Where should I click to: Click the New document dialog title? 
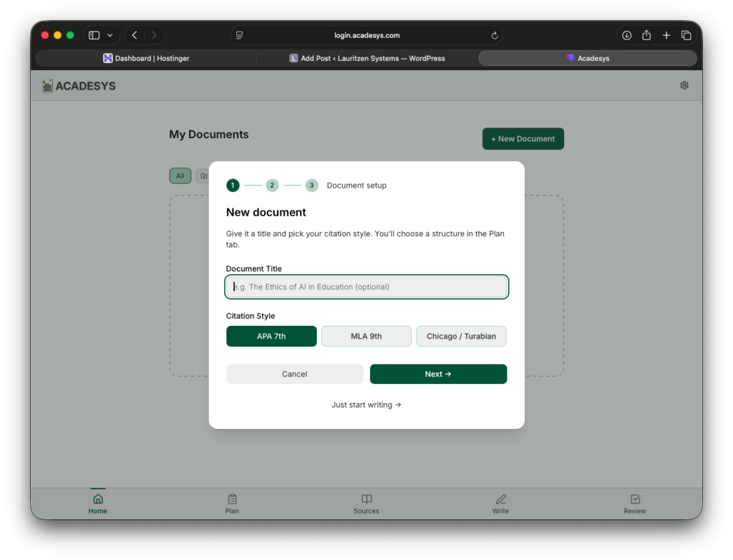(266, 212)
